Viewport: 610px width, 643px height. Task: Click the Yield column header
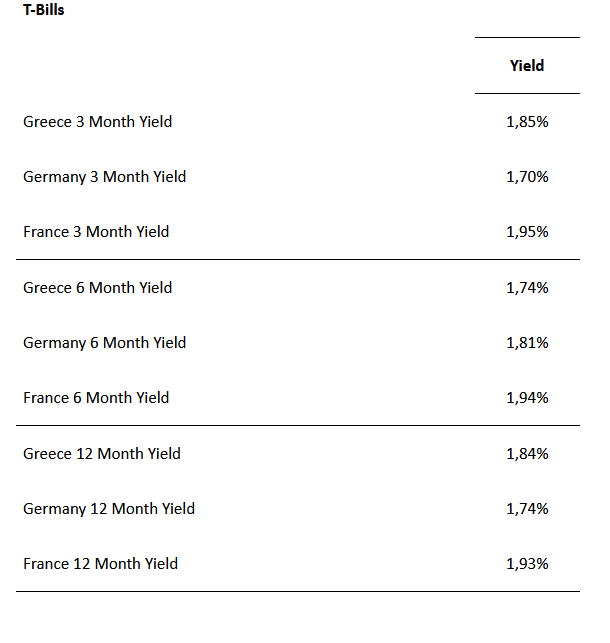pyautogui.click(x=527, y=66)
